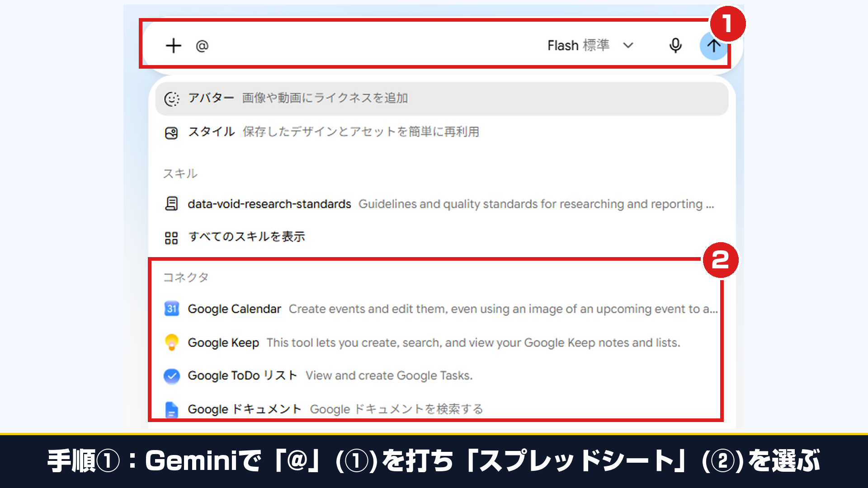Screen dimensions: 868x488
Task: Click the plus add-attachment icon
Action: [174, 46]
